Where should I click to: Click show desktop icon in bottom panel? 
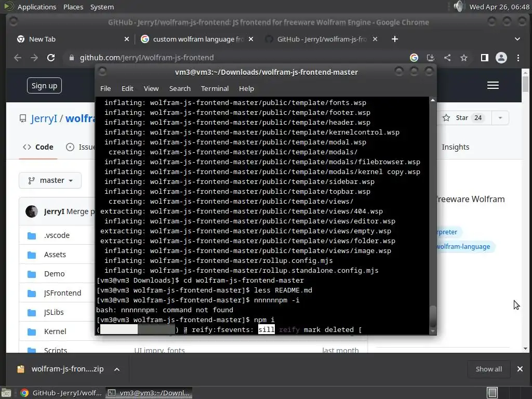pyautogui.click(x=6, y=393)
